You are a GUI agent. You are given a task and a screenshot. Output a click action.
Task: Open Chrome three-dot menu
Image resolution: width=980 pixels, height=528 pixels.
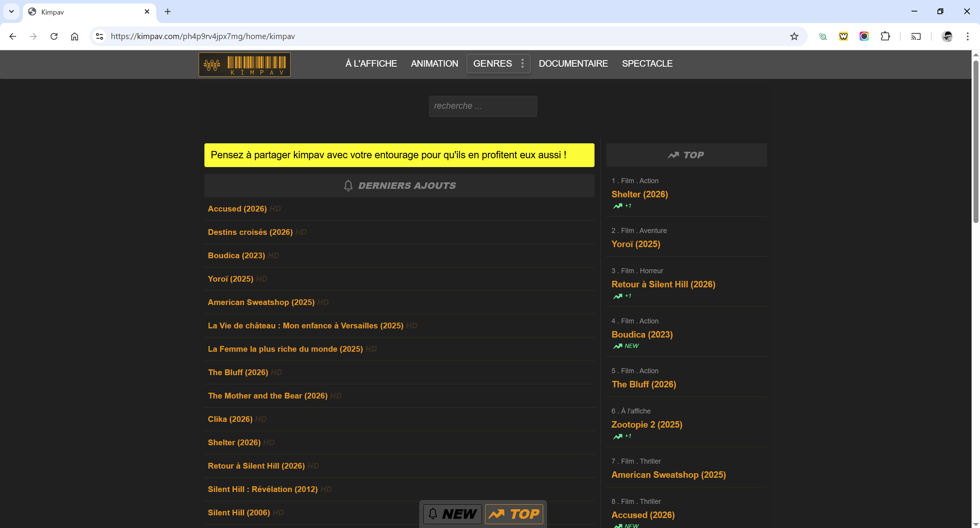click(x=967, y=36)
